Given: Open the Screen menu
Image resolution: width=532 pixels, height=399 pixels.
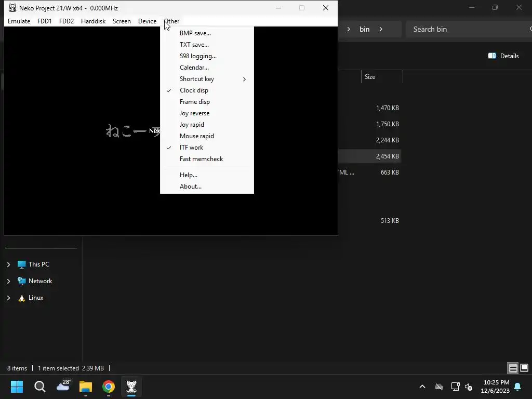Looking at the screenshot, I should [x=122, y=21].
